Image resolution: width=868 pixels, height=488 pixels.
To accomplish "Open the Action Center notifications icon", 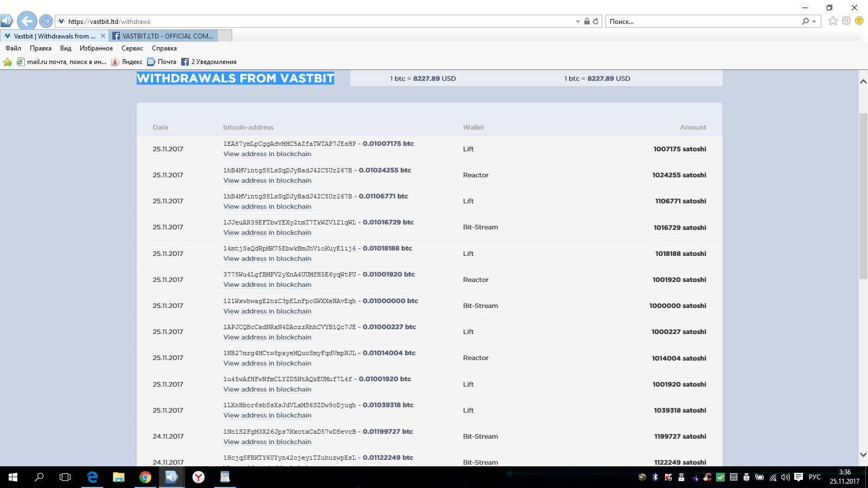I will point(799,477).
